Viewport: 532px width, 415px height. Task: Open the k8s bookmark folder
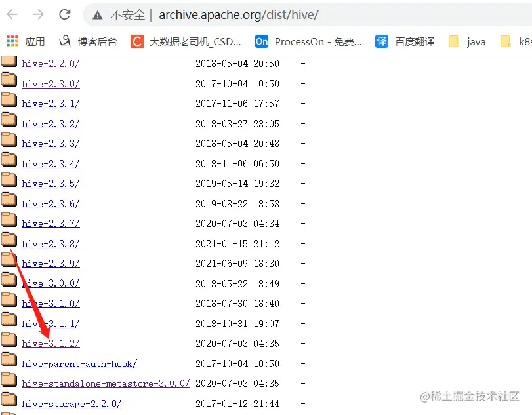point(516,41)
